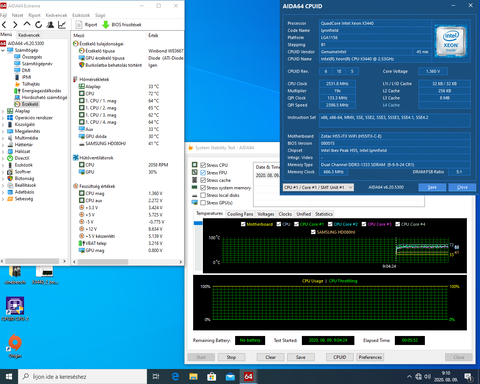Uncheck the Stress CPU checkbox
This screenshot has width=480, height=384.
pyautogui.click(x=203, y=165)
